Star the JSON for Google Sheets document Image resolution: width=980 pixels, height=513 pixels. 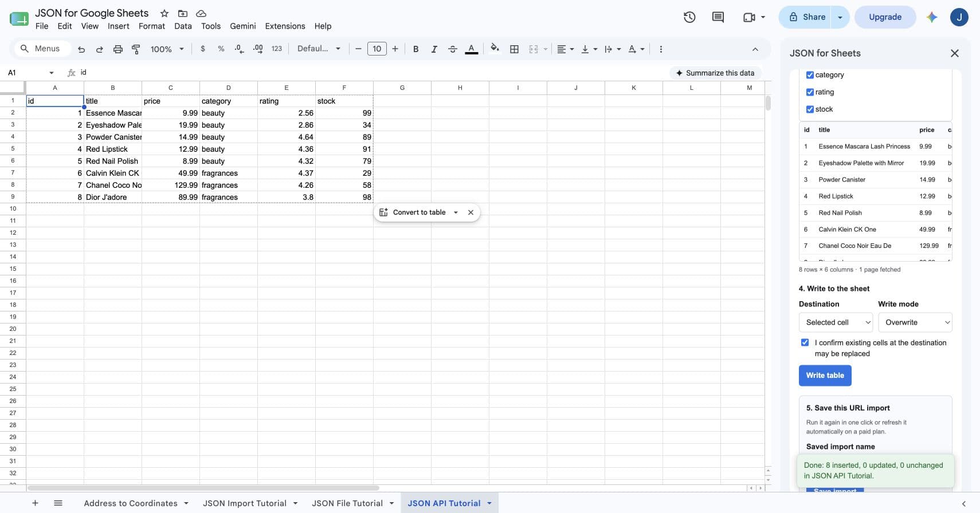[x=164, y=13]
